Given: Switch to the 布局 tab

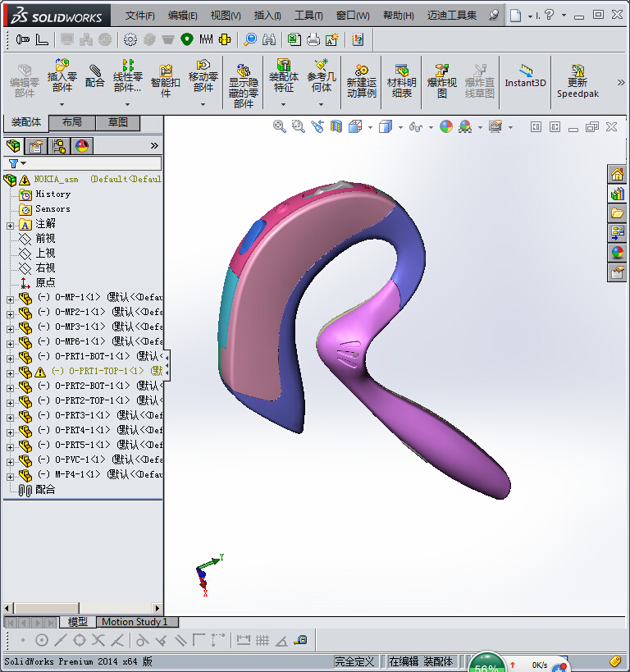Looking at the screenshot, I should pos(71,122).
